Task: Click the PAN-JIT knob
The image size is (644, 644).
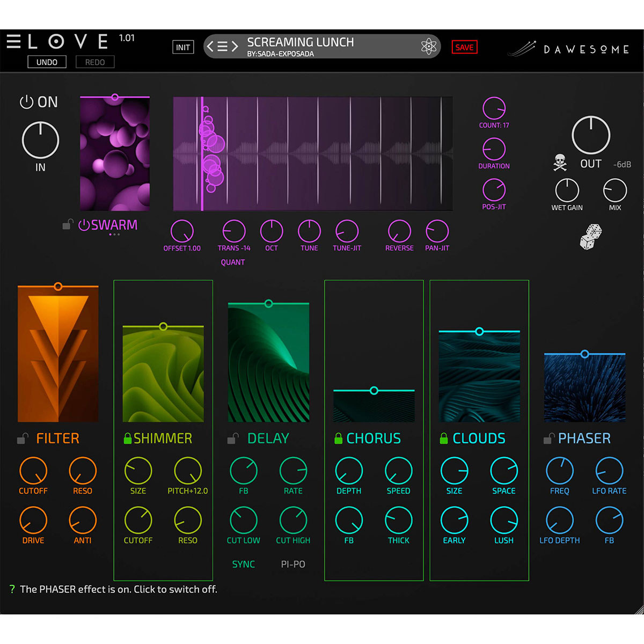Action: pyautogui.click(x=437, y=231)
